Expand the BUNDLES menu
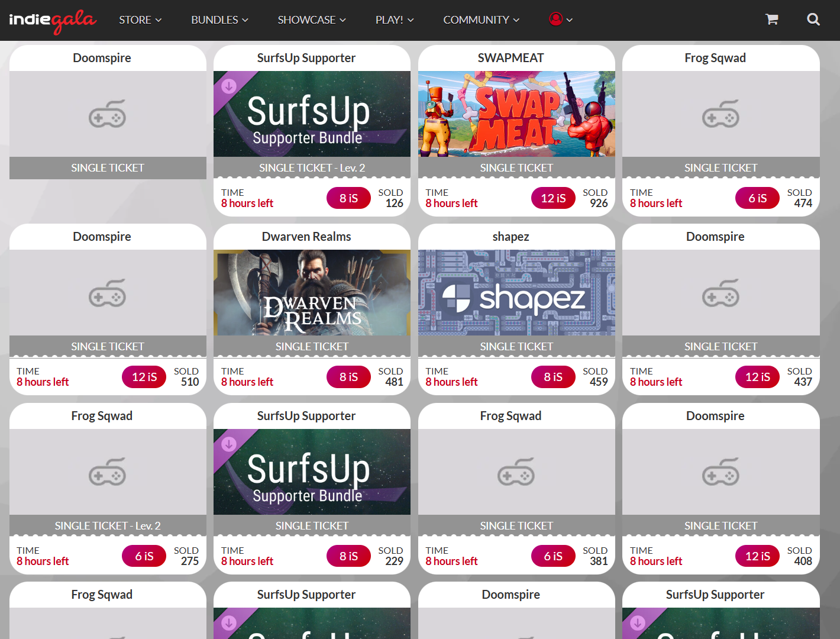 [x=219, y=20]
